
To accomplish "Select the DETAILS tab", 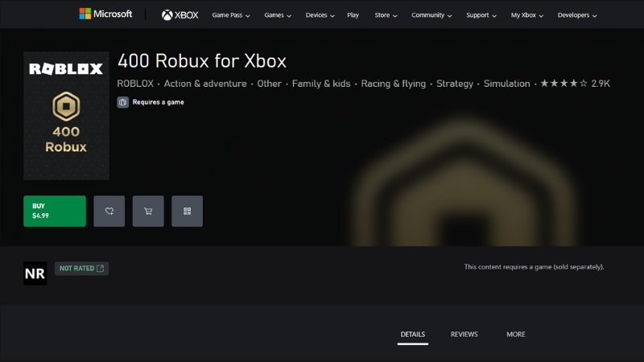I will [413, 335].
